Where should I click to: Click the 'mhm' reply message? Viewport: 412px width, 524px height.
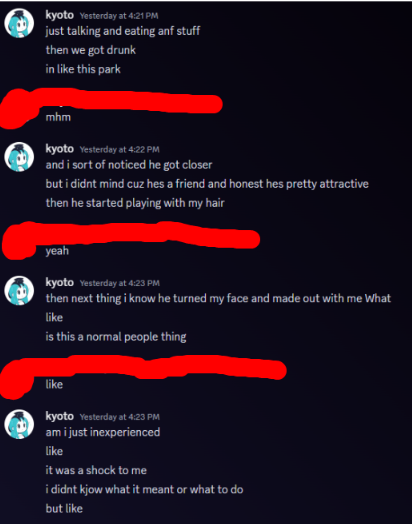coord(58,117)
